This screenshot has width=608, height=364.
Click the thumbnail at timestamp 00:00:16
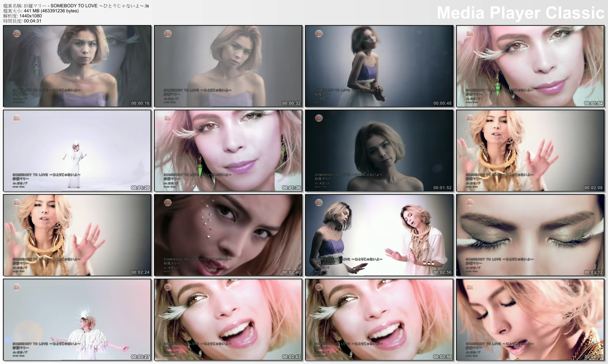pyautogui.click(x=77, y=66)
